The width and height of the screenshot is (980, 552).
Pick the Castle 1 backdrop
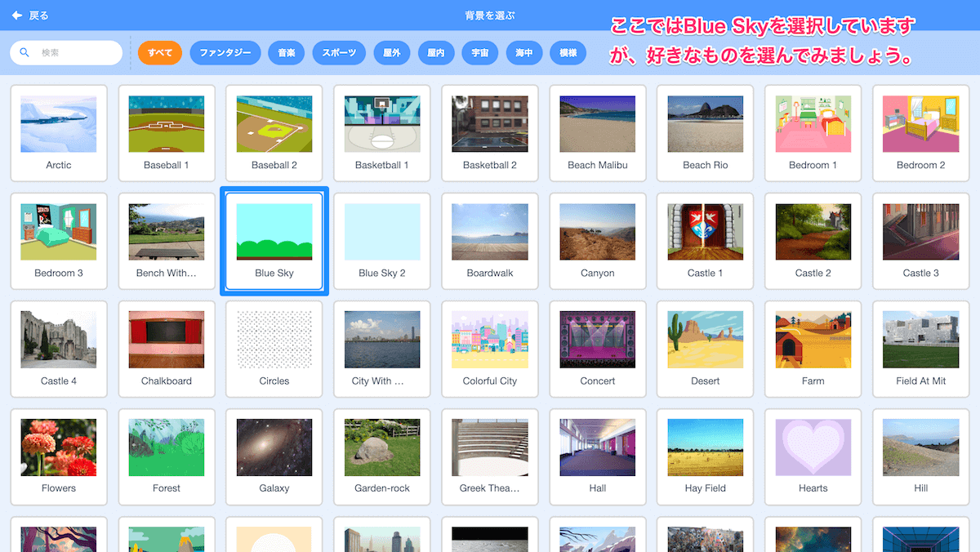(706, 241)
